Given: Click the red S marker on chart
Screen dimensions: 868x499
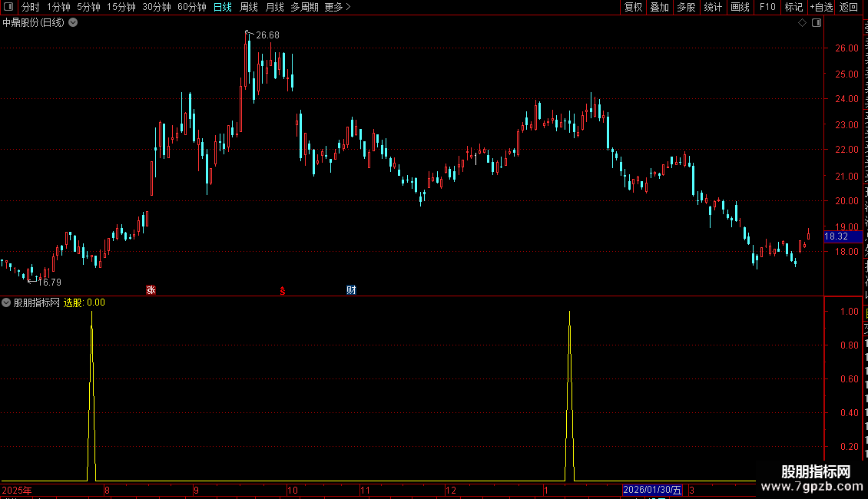Looking at the screenshot, I should point(283,290).
